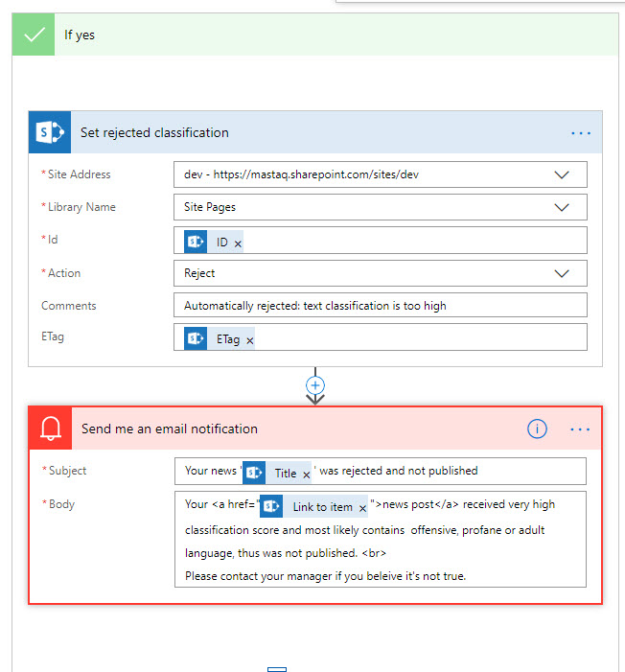
Task: Click inside the email Body text area
Action: 380,556
